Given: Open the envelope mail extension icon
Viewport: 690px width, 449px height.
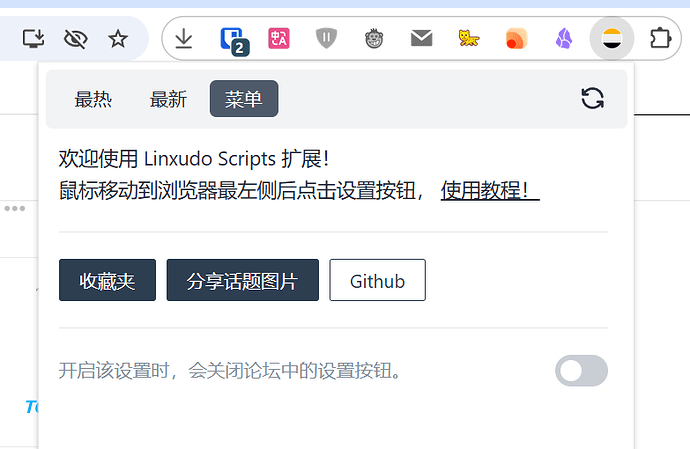Looking at the screenshot, I should 422,38.
